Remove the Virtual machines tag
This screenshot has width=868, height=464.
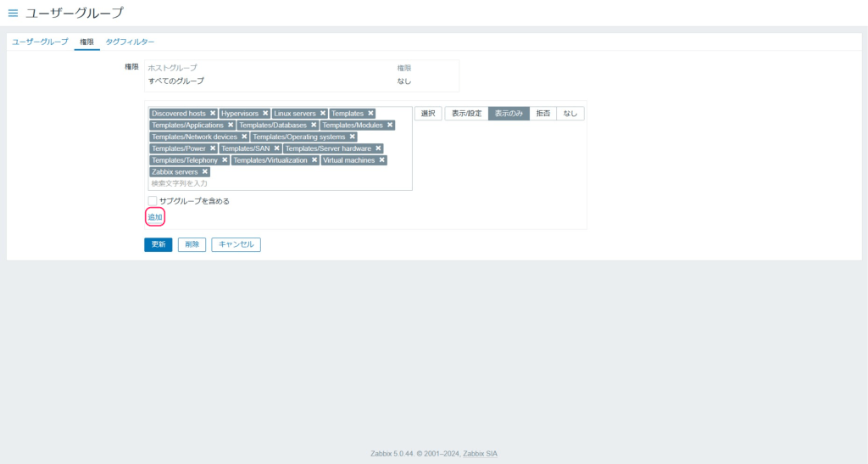(382, 160)
